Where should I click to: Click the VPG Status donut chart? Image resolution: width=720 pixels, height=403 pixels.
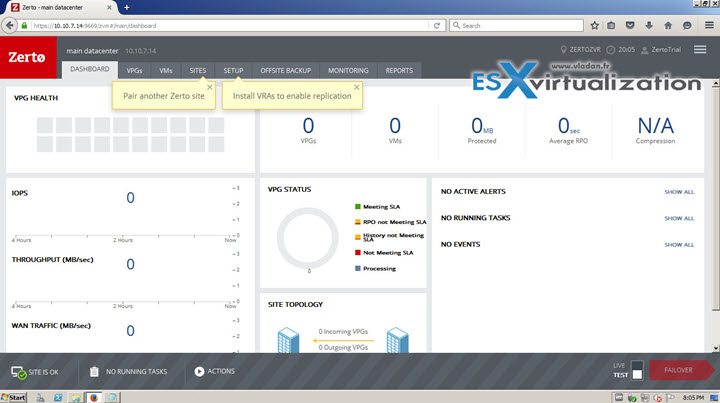308,238
